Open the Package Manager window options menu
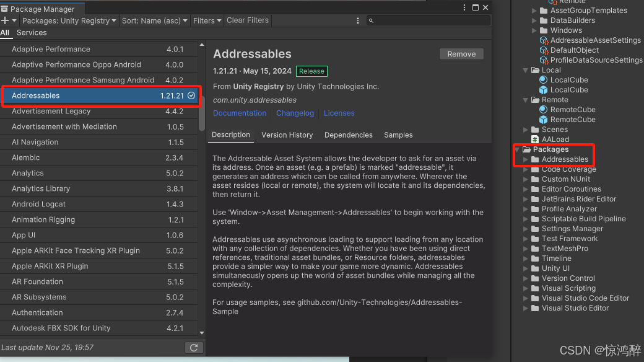Viewport: 644px width, 362px height. (464, 7)
